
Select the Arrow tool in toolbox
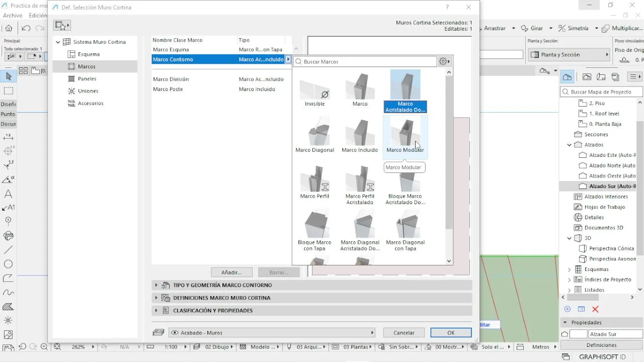click(x=9, y=76)
